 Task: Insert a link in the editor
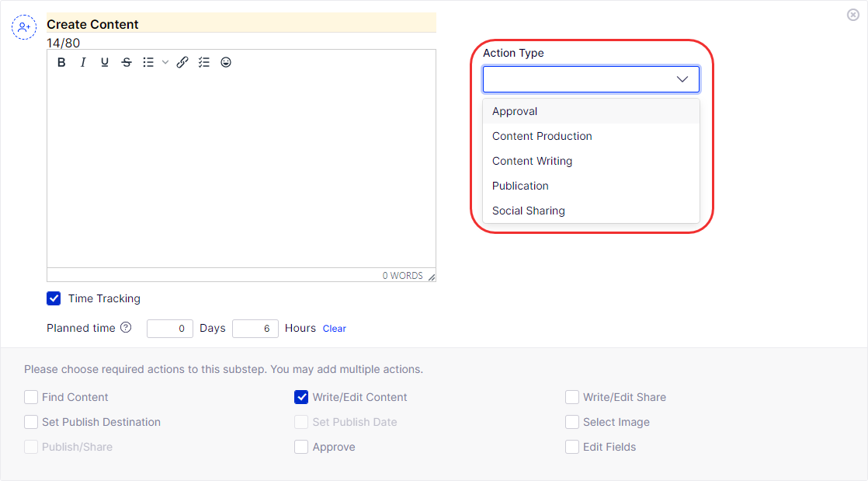point(182,63)
